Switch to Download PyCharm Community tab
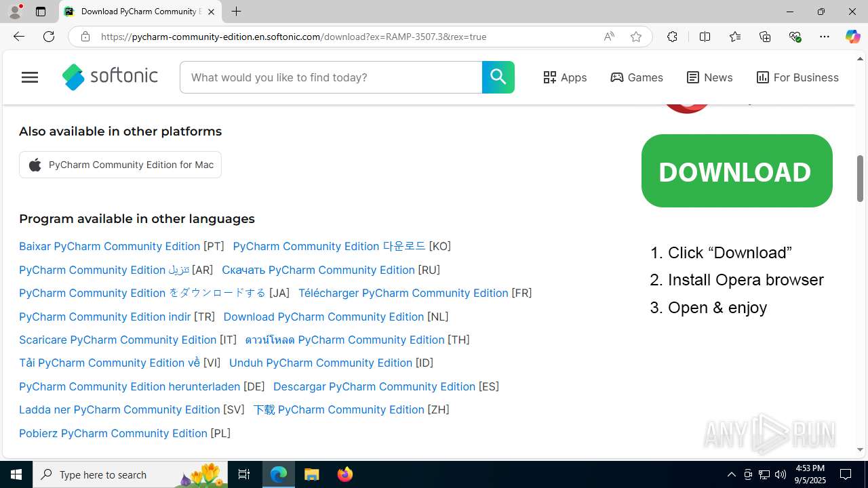The width and height of the screenshot is (868, 488). click(x=140, y=12)
